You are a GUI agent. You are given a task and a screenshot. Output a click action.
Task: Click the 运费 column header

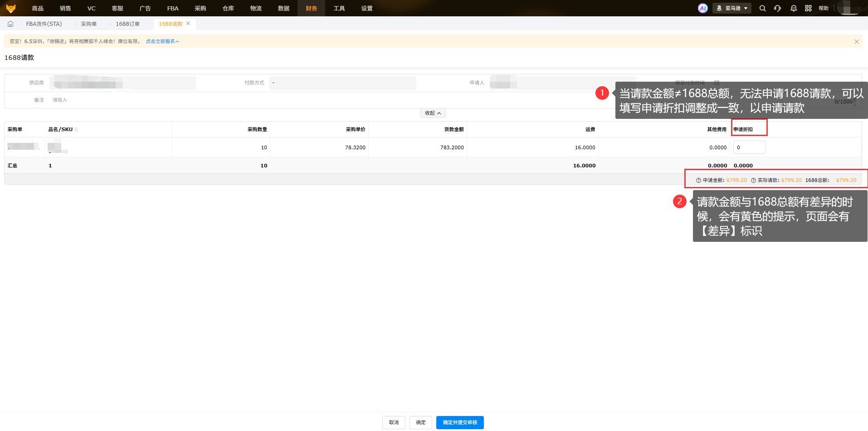click(x=590, y=129)
